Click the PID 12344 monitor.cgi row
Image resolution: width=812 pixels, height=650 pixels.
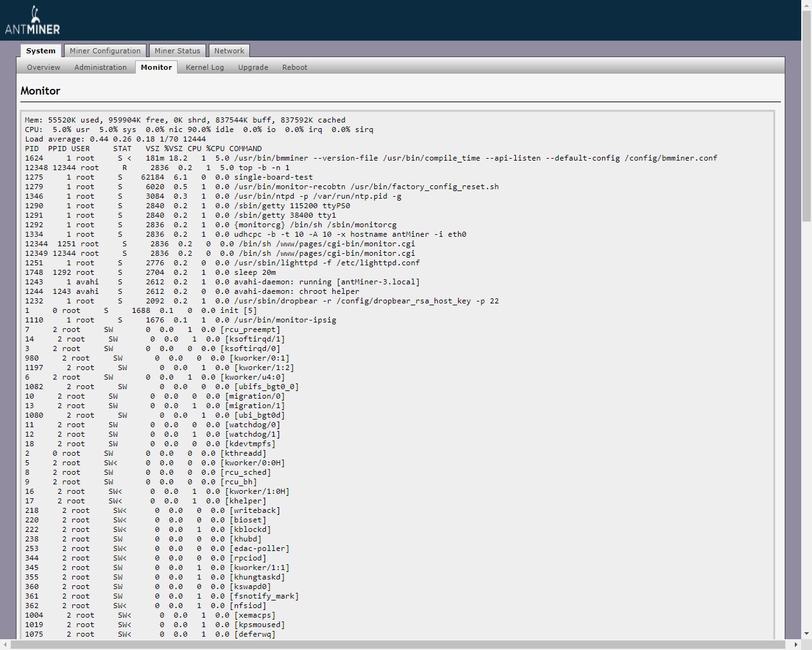point(220,244)
